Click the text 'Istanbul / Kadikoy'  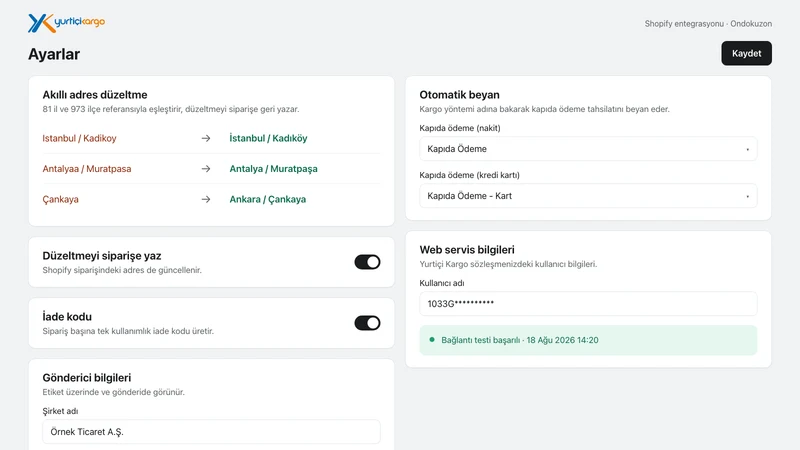tap(79, 138)
